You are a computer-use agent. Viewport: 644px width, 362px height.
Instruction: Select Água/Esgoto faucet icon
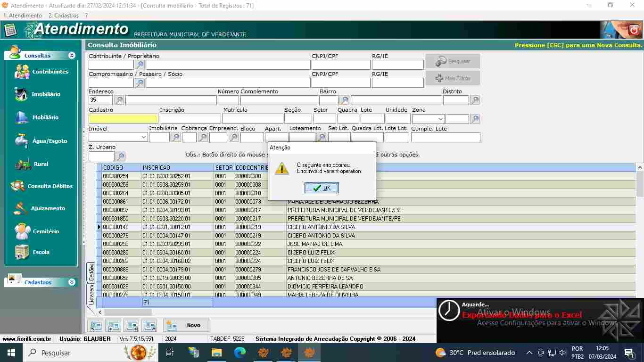point(22,141)
